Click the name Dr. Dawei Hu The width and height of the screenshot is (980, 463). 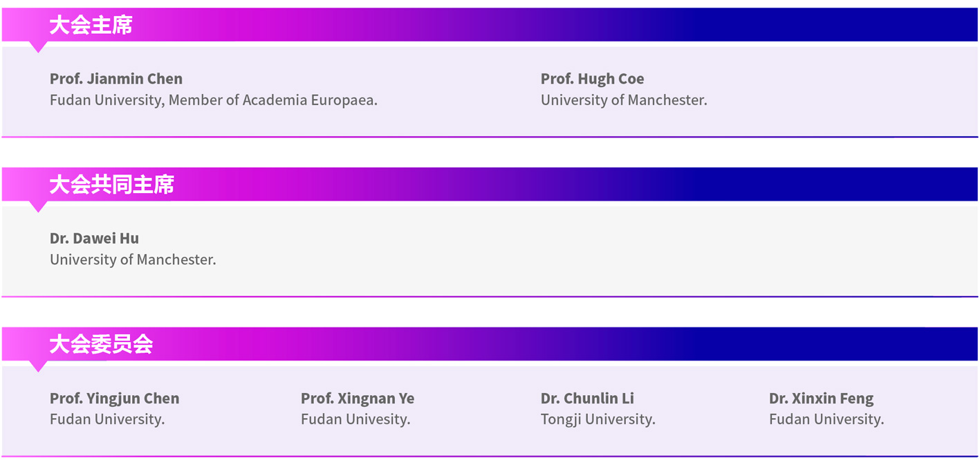[x=94, y=238]
